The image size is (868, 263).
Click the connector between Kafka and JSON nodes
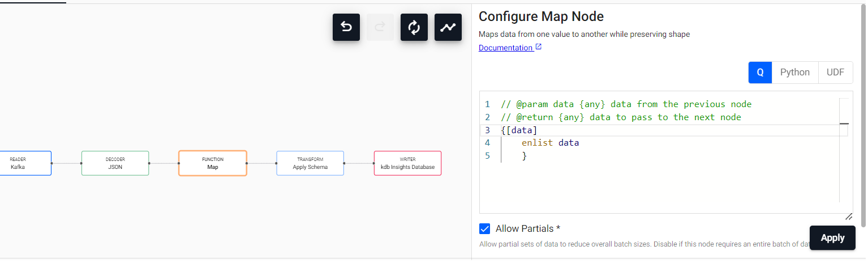coord(67,163)
